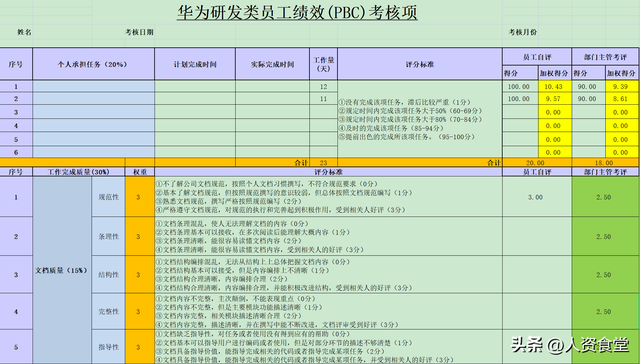Select the self-score cell 100.00 in row 1
The image size is (640, 364).
tap(520, 87)
